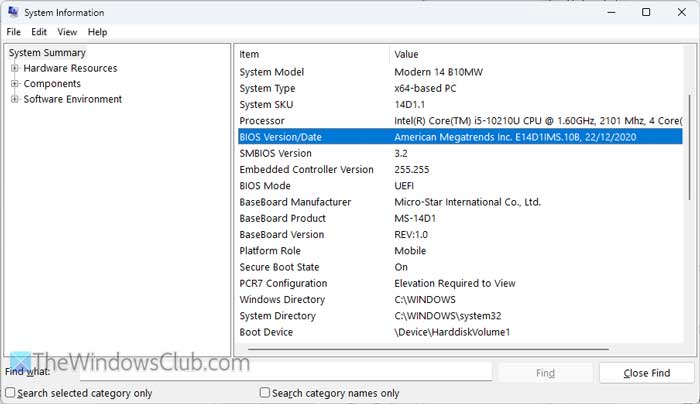
Task: Select Hardware Resources tree item
Action: tap(70, 68)
